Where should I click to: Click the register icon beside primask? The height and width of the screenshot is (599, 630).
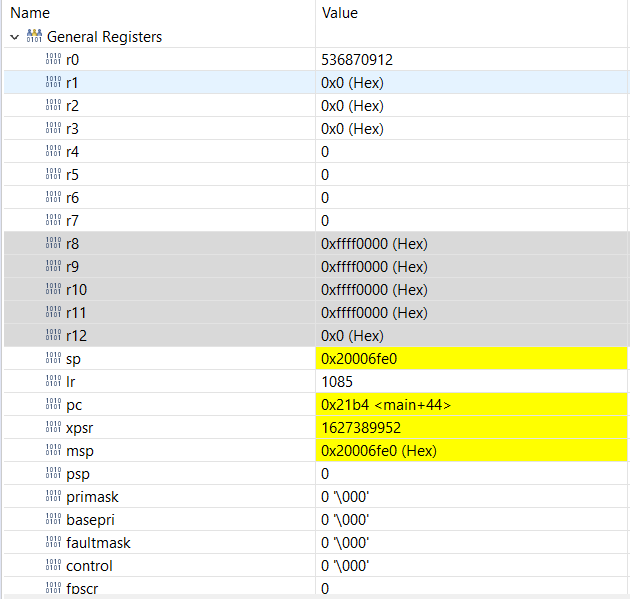pos(53,496)
